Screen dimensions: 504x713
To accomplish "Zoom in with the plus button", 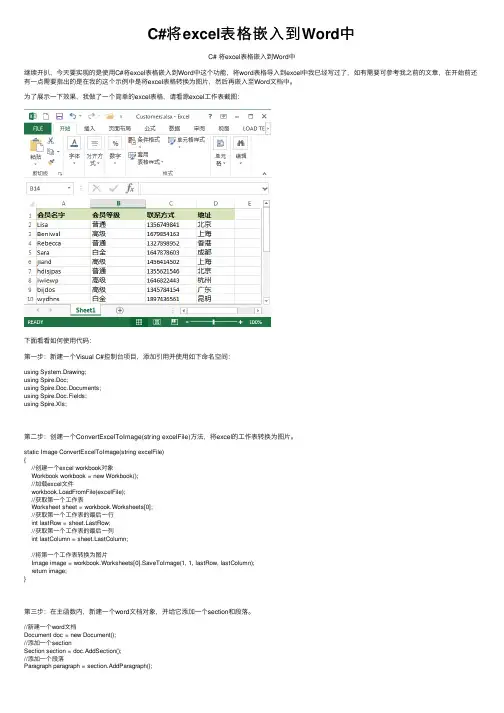I will [241, 322].
